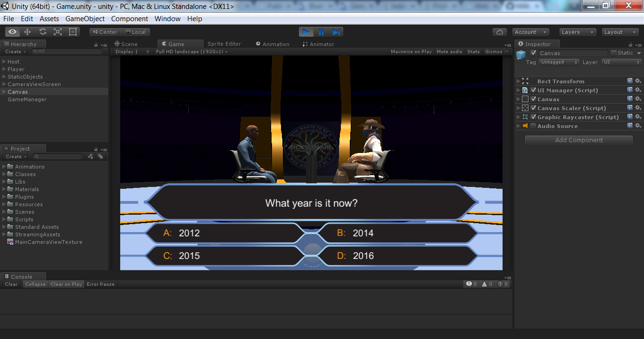Enable the Static checkbox

pyautogui.click(x=614, y=53)
